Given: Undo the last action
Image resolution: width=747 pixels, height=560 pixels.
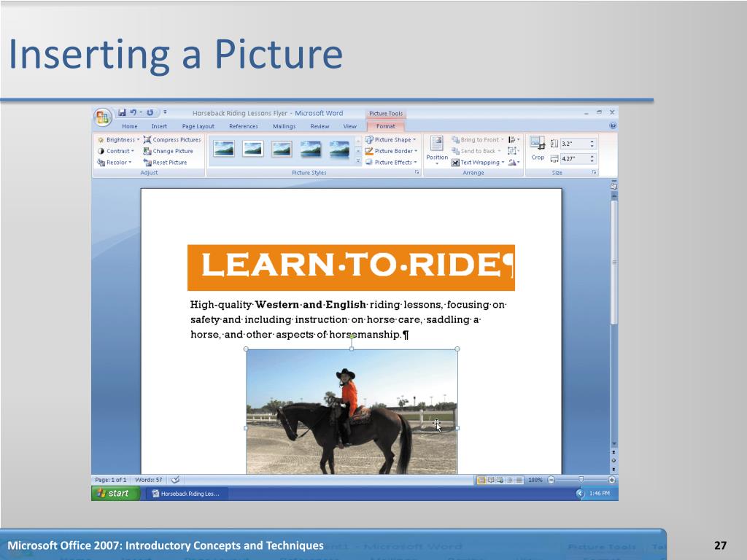Looking at the screenshot, I should 133,112.
